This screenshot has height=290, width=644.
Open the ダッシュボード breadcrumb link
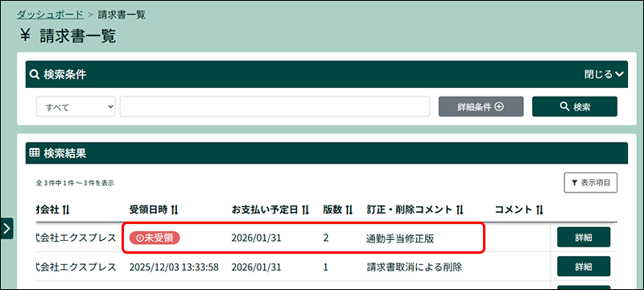(x=50, y=15)
